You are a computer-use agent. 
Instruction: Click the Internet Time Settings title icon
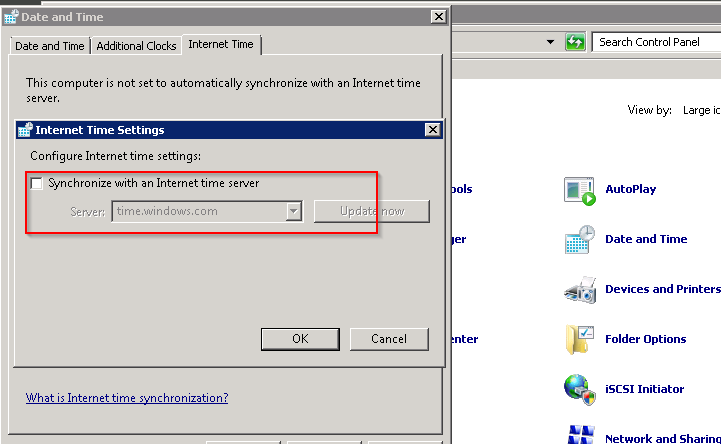[x=25, y=130]
